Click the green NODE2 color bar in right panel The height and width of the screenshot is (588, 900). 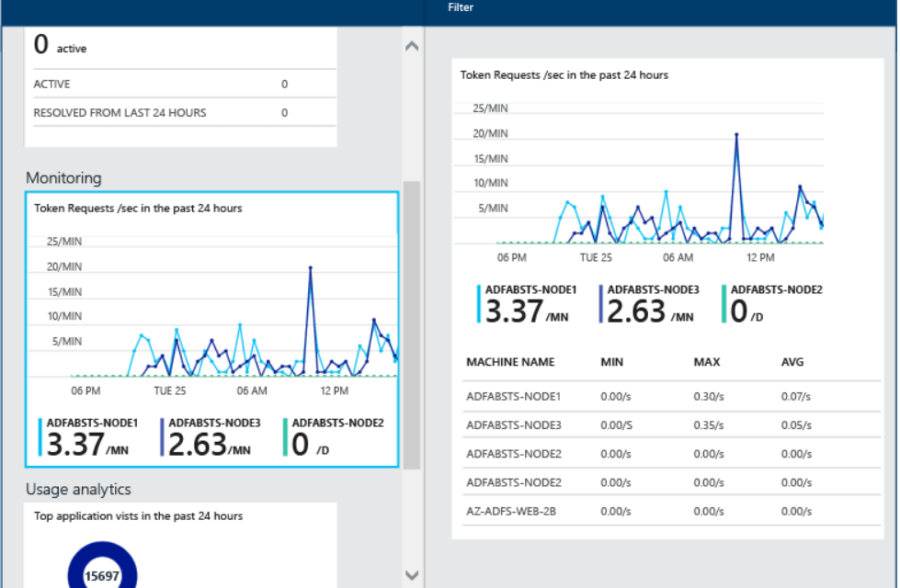724,304
